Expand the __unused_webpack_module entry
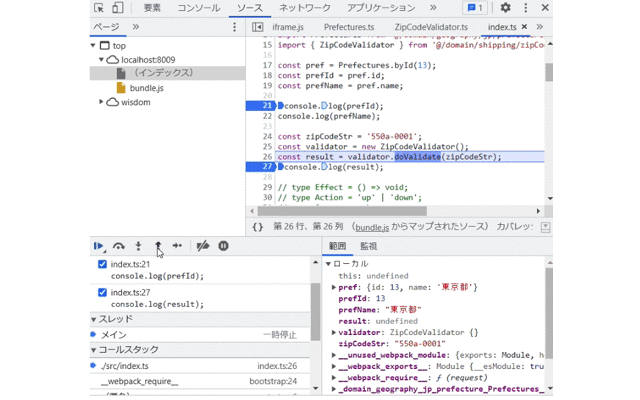Viewport: 640px width, 400px height. tap(334, 355)
